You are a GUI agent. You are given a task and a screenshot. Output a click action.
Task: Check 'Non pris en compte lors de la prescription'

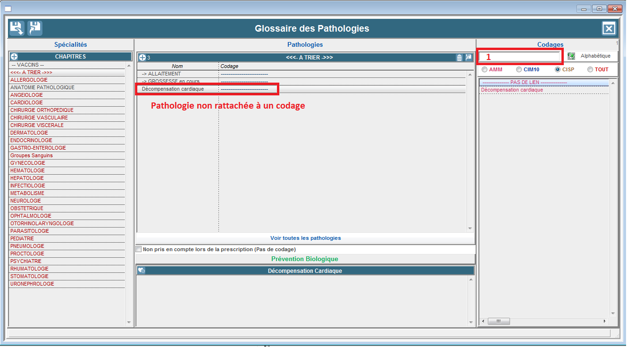coord(139,249)
